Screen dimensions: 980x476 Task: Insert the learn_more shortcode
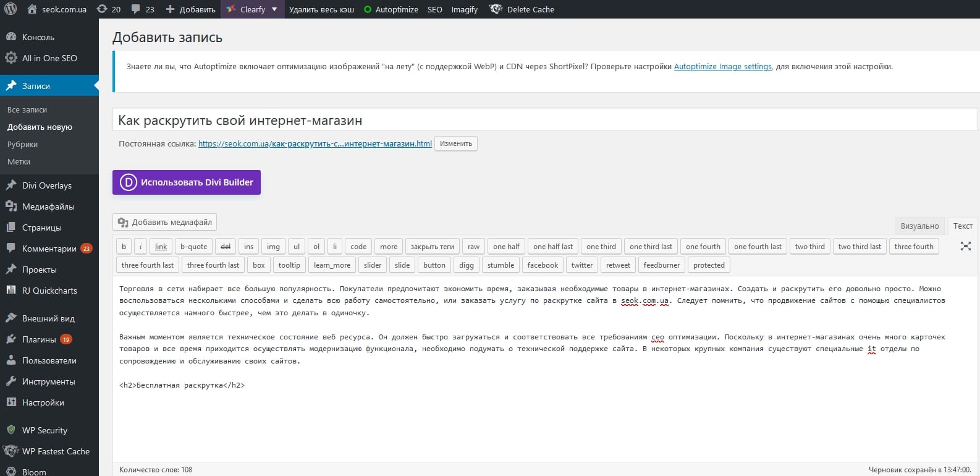(332, 265)
